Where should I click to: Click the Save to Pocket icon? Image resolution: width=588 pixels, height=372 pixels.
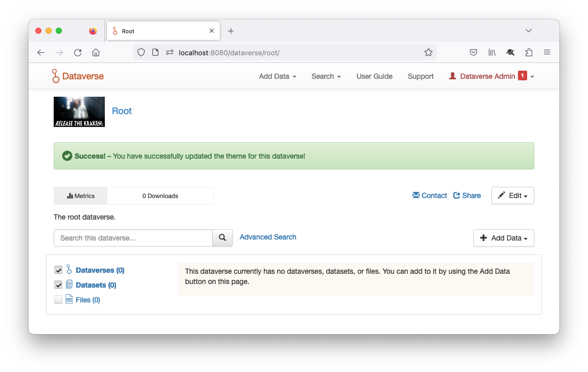[x=473, y=52]
